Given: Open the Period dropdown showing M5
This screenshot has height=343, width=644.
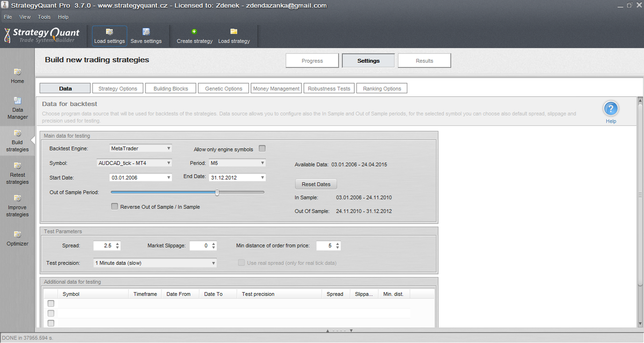Looking at the screenshot, I should coord(237,163).
